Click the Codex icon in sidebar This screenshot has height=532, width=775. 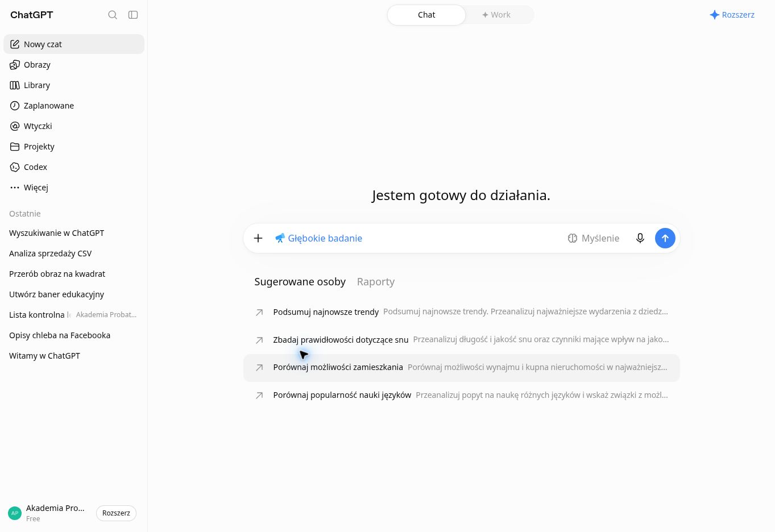coord(15,167)
